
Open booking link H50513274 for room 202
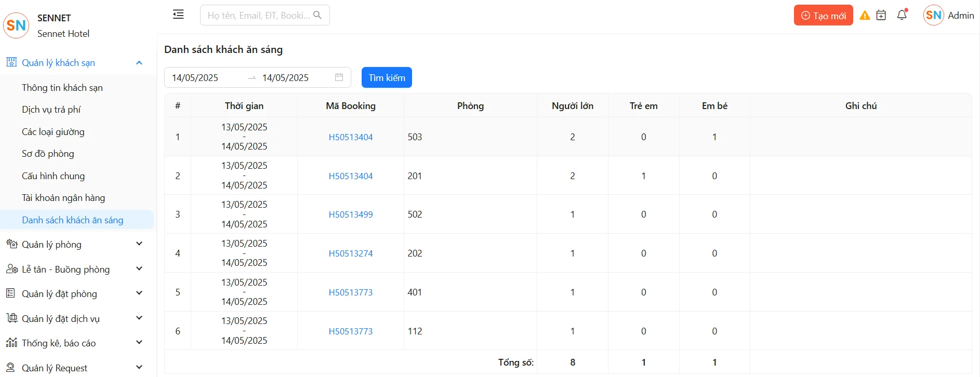pyautogui.click(x=351, y=253)
